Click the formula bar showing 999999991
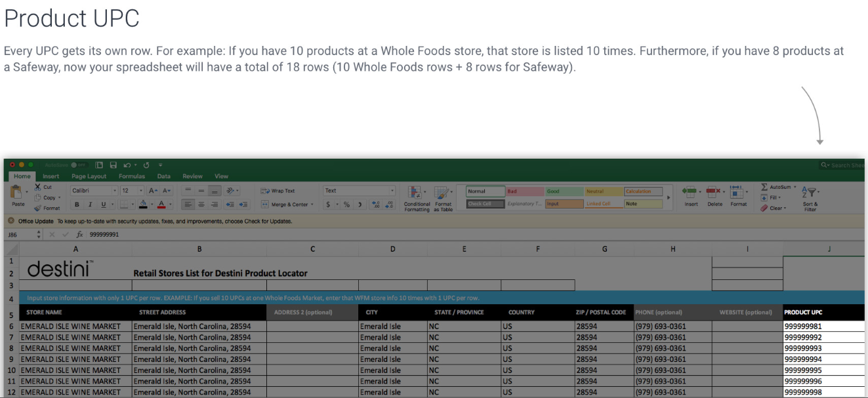The width and height of the screenshot is (868, 398). 475,234
